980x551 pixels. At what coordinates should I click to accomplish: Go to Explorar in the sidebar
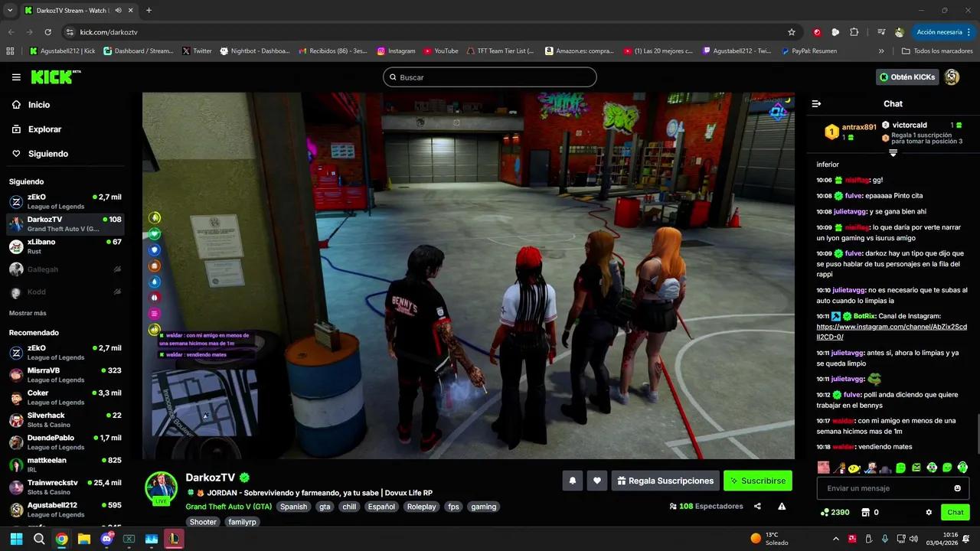tap(44, 129)
